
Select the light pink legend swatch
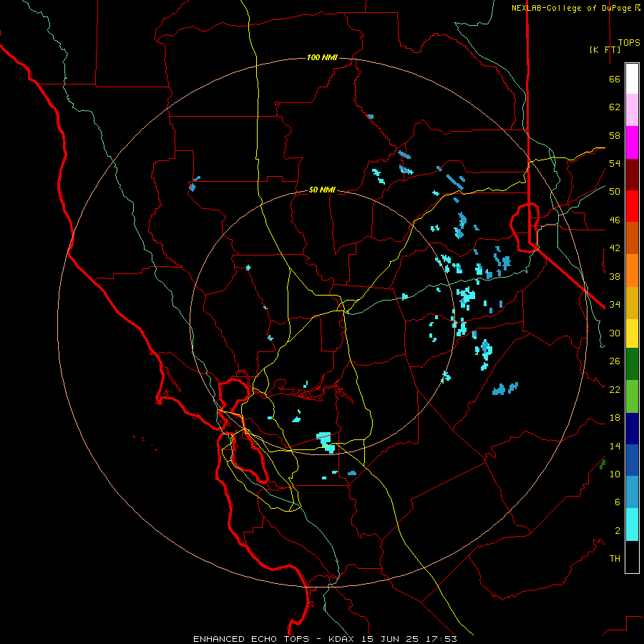632,109
